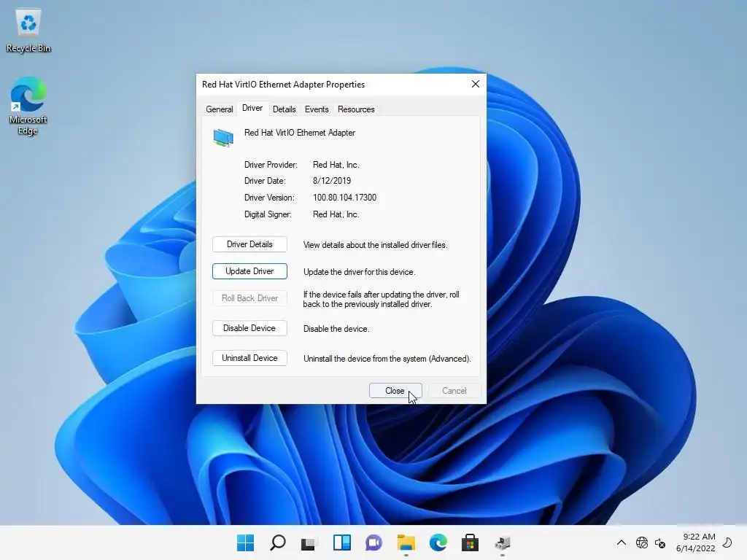Open Microsoft Store from the taskbar
This screenshot has height=560, width=747.
tap(470, 542)
